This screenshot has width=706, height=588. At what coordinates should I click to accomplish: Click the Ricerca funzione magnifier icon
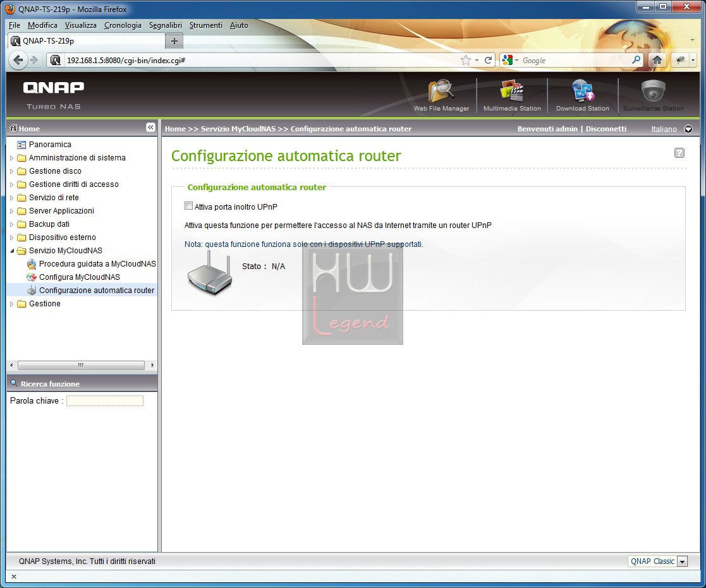click(x=14, y=383)
